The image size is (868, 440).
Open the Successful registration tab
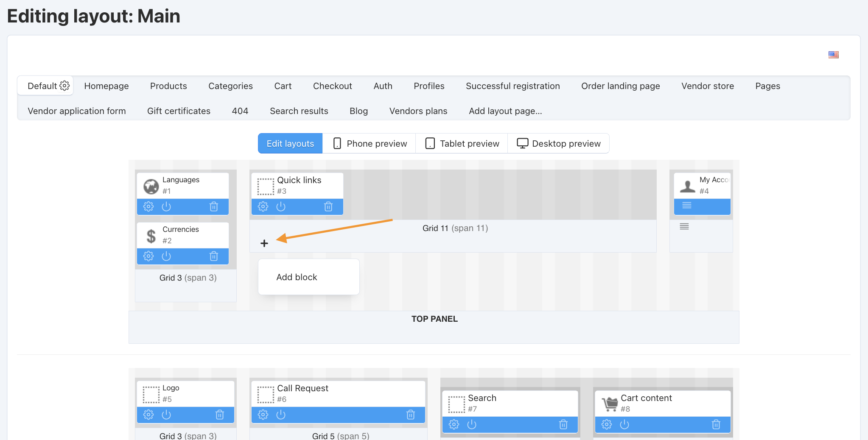coord(513,86)
